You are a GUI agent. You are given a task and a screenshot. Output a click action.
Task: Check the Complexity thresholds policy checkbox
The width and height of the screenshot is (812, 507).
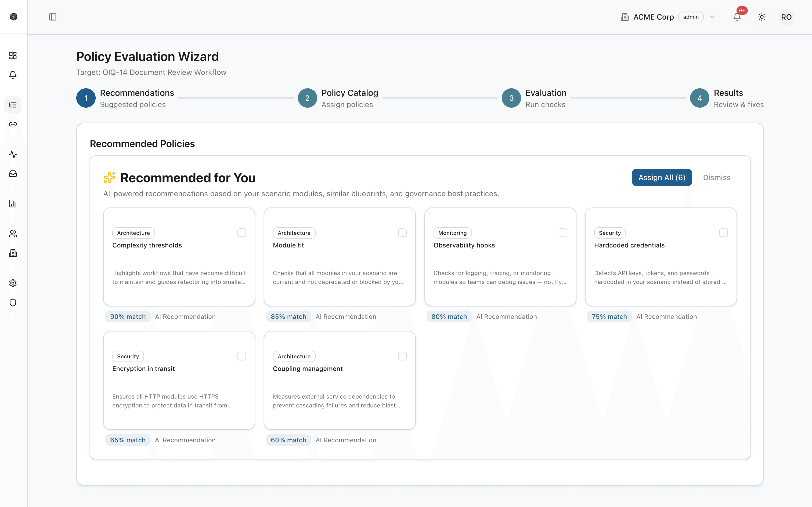[241, 232]
